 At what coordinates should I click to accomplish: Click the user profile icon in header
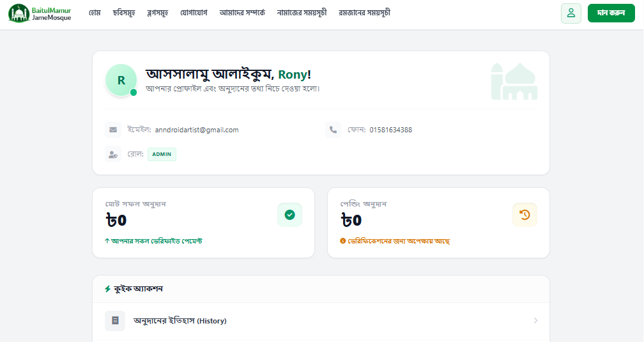tap(571, 13)
